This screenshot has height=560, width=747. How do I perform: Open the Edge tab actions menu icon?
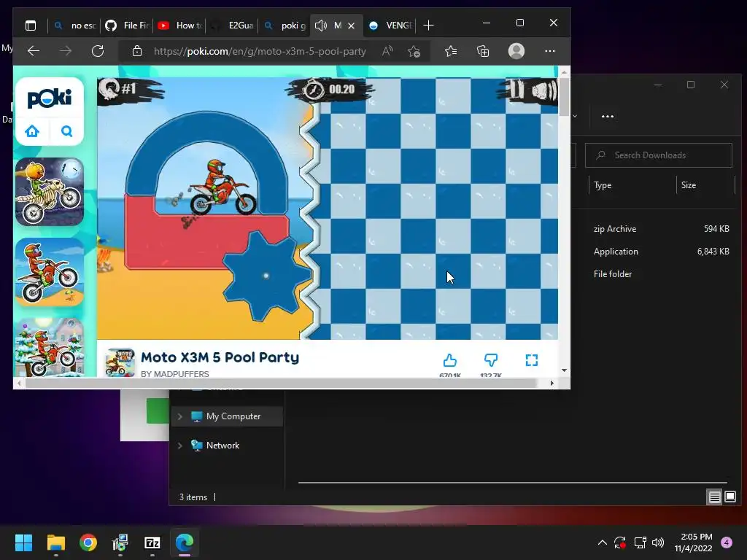click(31, 26)
